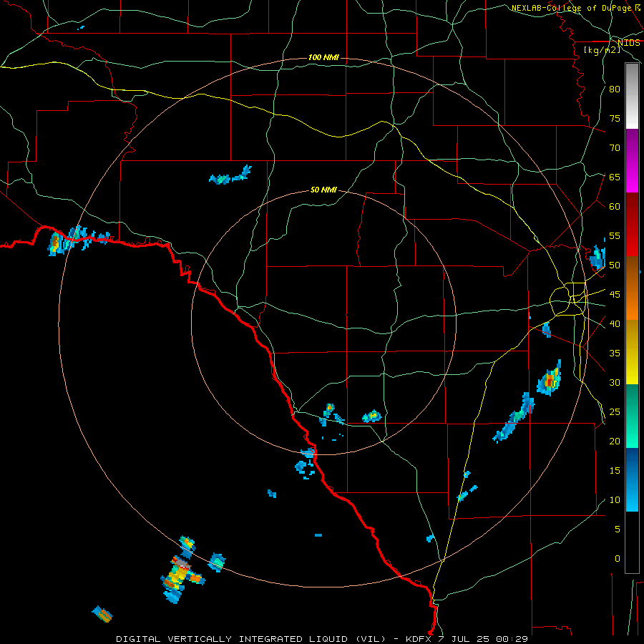The width and height of the screenshot is (644, 644).
Task: Pick the blue-cyan color band in the legend
Action: tap(632, 479)
